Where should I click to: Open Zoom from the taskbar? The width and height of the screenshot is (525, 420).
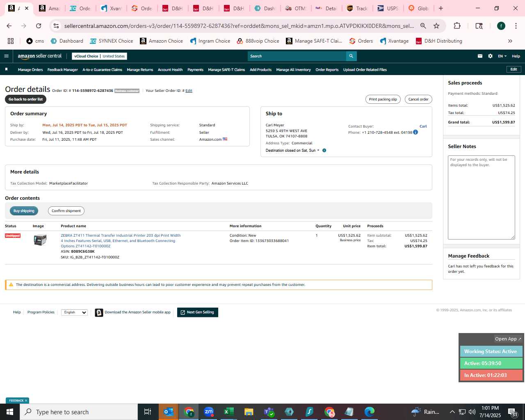click(209, 412)
